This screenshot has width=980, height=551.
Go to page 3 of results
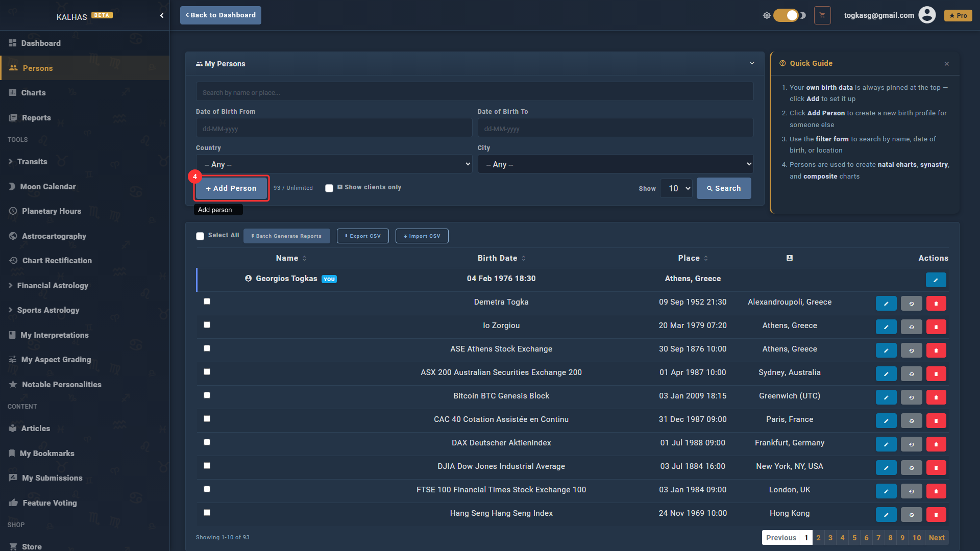830,538
